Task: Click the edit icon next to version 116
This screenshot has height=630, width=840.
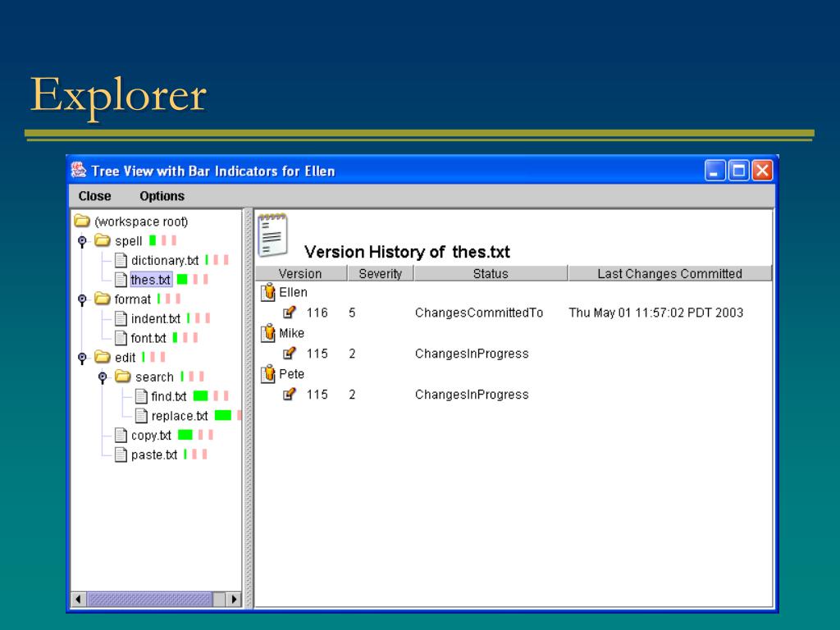Action: (290, 312)
